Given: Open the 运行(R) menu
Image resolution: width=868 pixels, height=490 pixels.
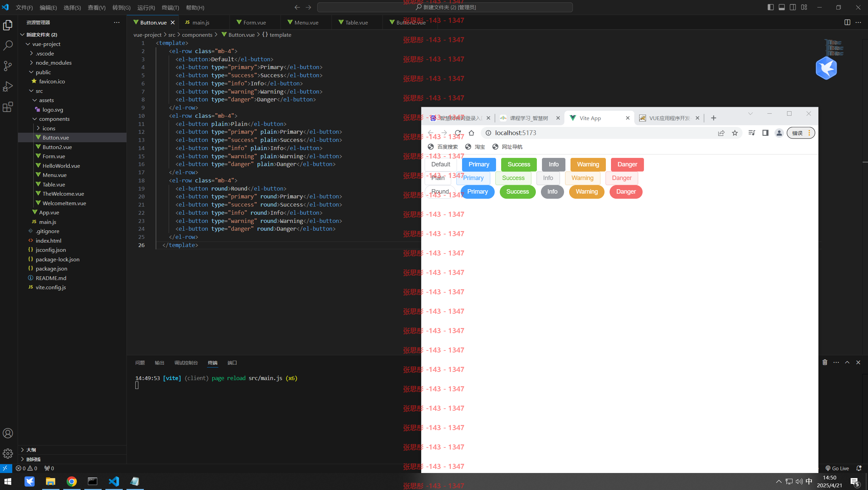Looking at the screenshot, I should coord(146,7).
